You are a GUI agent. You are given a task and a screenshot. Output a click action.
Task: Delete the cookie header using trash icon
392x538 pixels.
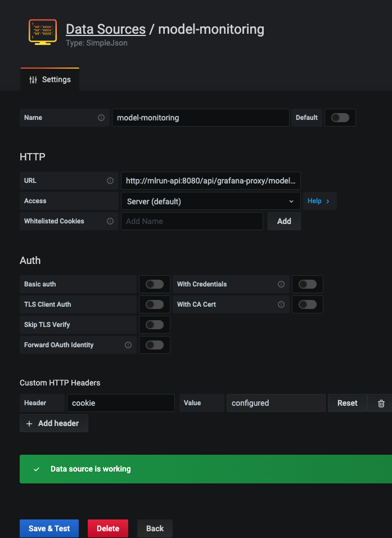click(x=381, y=403)
